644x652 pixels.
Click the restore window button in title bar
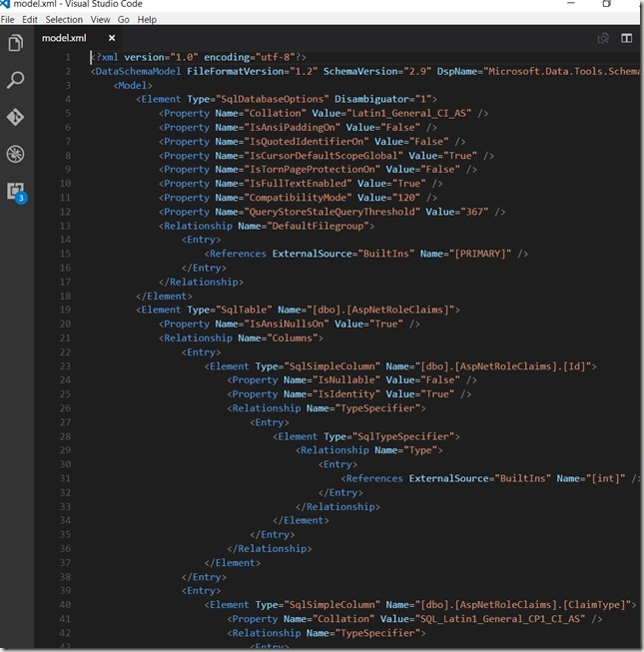tap(607, 4)
